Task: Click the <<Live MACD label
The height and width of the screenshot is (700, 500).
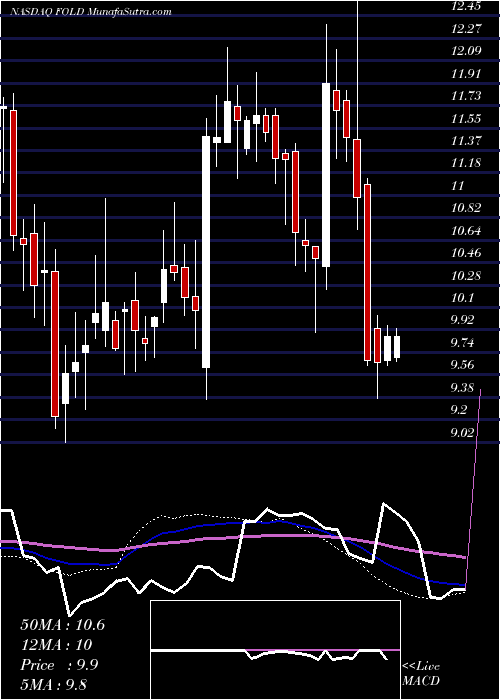Action: click(x=421, y=673)
